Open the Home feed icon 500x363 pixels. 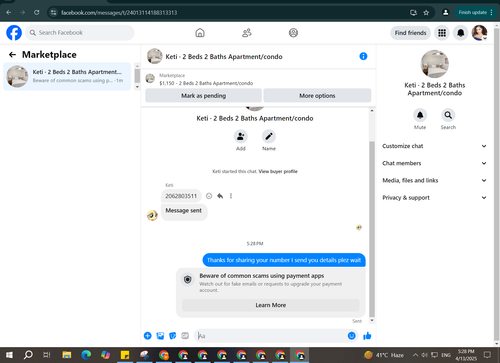pyautogui.click(x=200, y=33)
